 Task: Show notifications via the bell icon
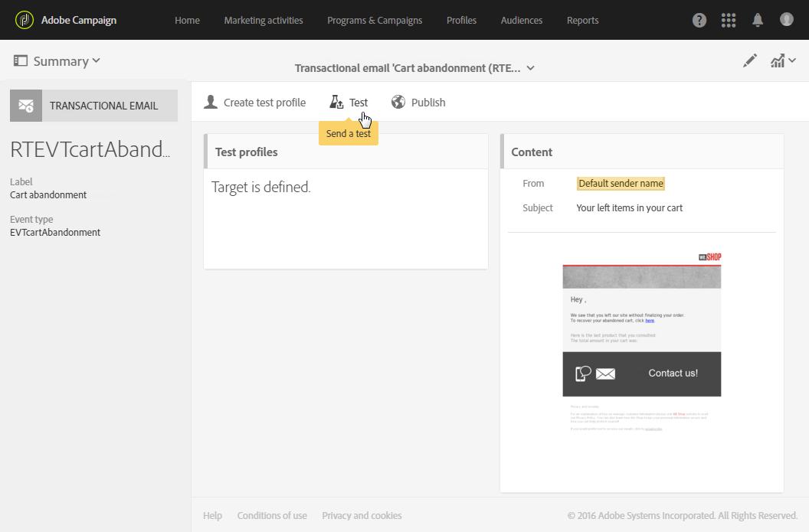pyautogui.click(x=758, y=20)
